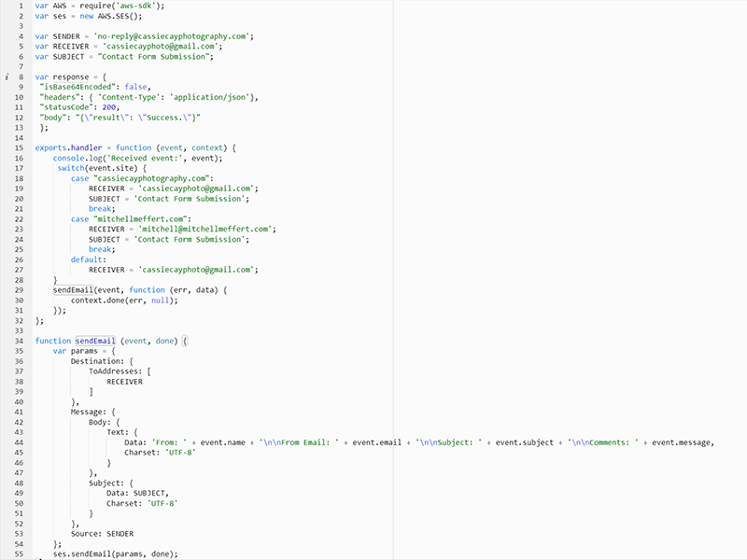Click line number 34 in the gutter
The width and height of the screenshot is (747, 560).
[19, 341]
